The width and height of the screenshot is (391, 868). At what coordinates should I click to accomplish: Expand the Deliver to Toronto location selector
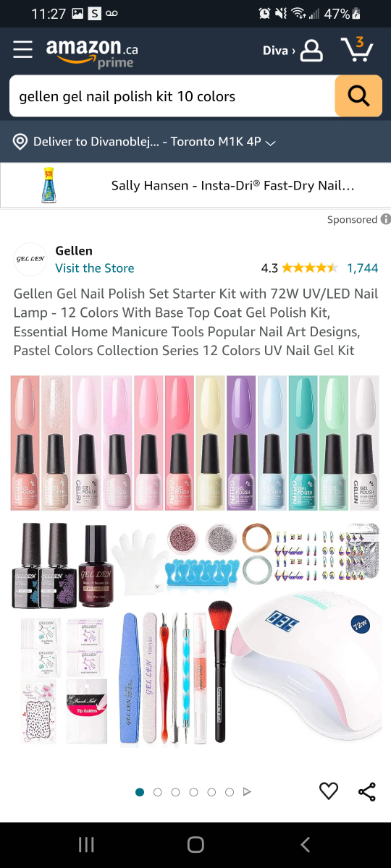click(145, 142)
